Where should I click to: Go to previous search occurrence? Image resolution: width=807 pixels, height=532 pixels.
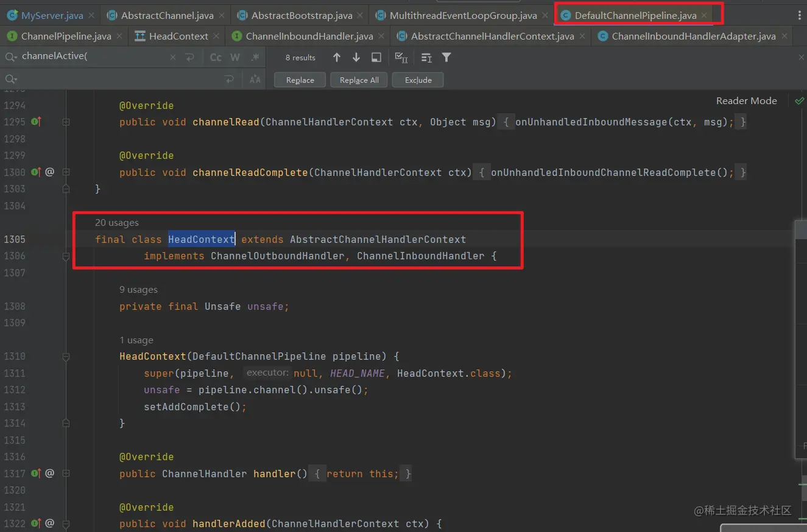click(x=337, y=57)
